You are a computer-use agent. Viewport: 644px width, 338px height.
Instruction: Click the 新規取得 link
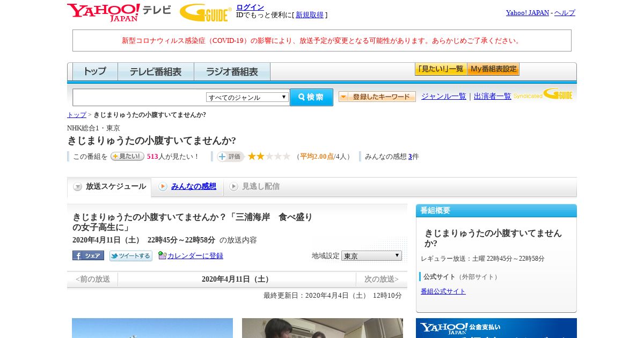310,15
